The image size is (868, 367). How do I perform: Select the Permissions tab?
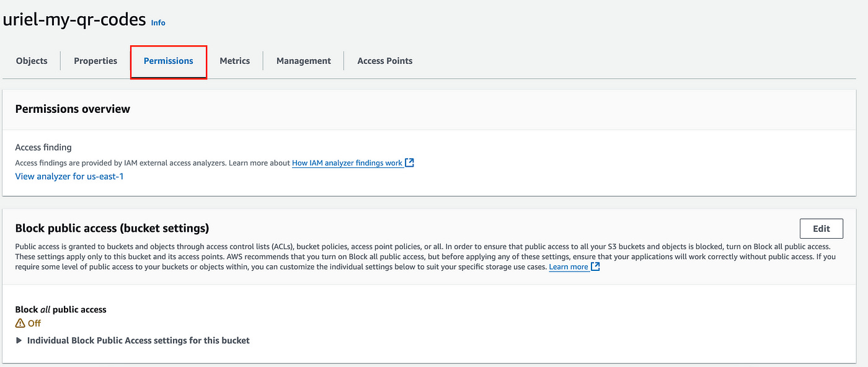coord(169,61)
